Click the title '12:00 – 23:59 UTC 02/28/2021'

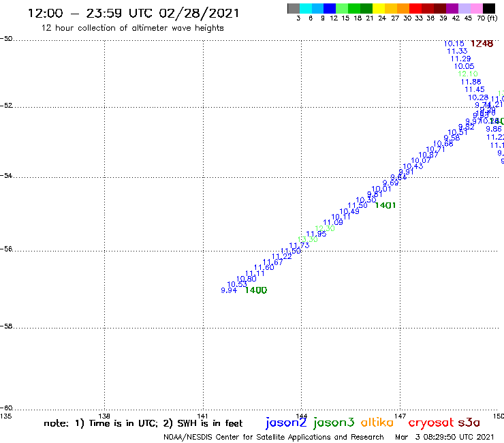[133, 13]
